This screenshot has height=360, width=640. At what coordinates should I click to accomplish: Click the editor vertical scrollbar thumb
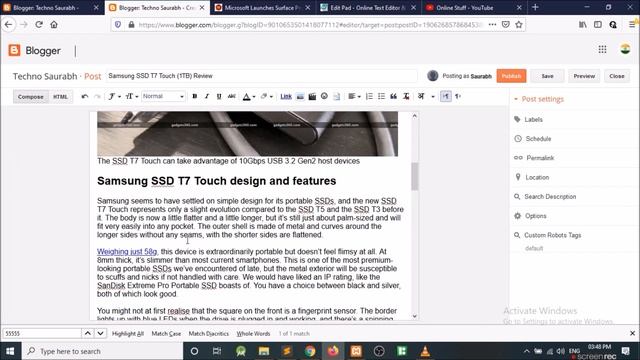pos(415,176)
